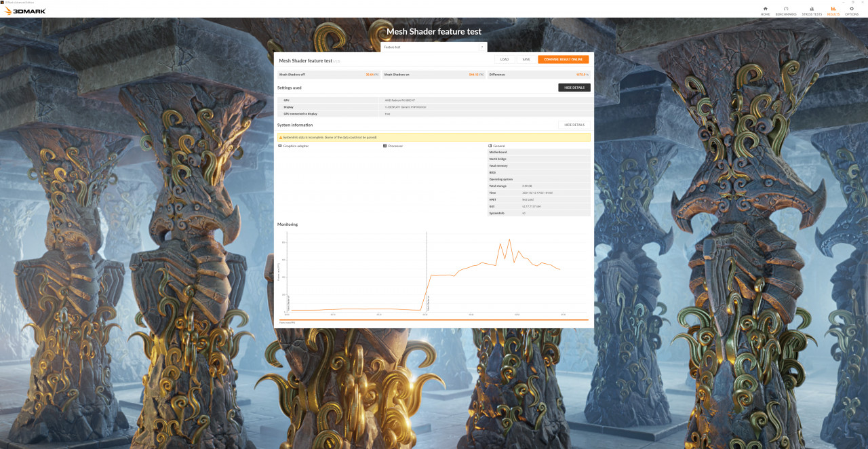The height and width of the screenshot is (449, 868).
Task: Click the Time row timestamp
Action: pos(537,193)
